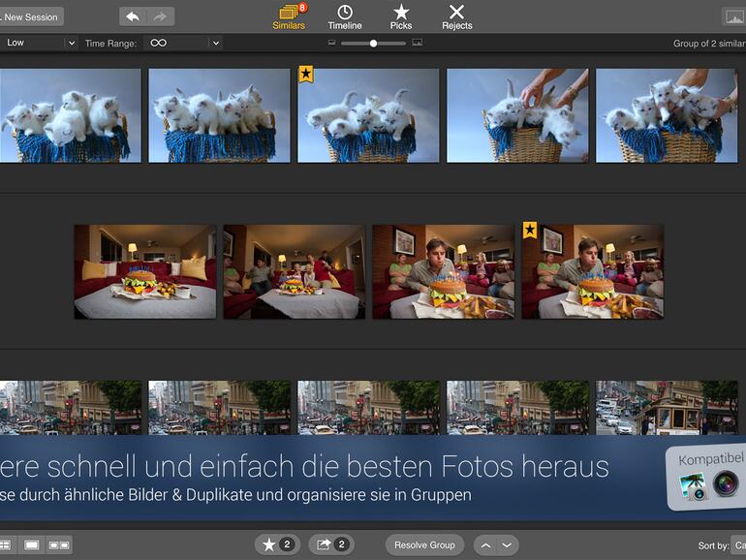Select first city street thumbnail
Image resolution: width=746 pixels, height=560 pixels.
tap(71, 408)
